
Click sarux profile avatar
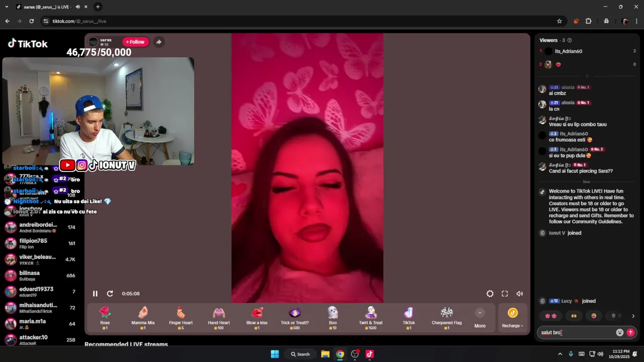pyautogui.click(x=93, y=42)
